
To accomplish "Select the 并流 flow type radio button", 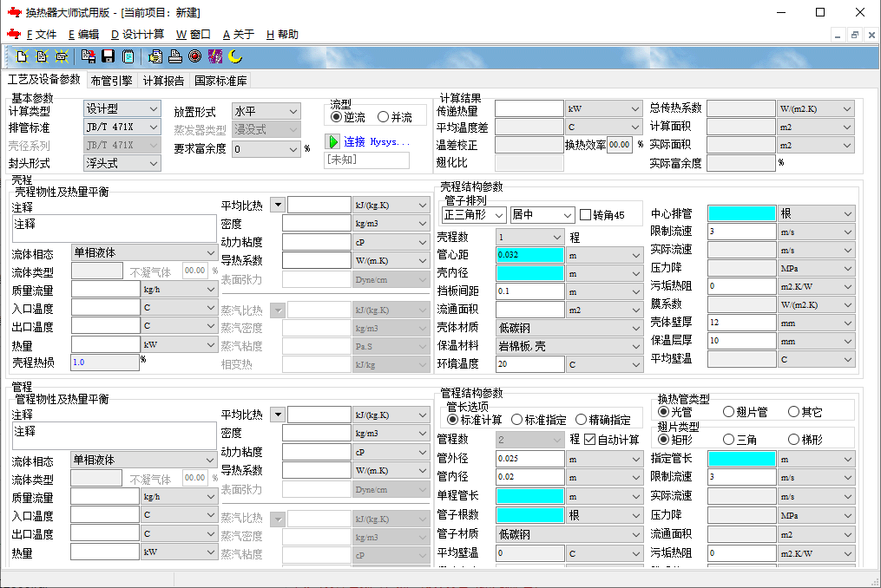I will coord(383,117).
